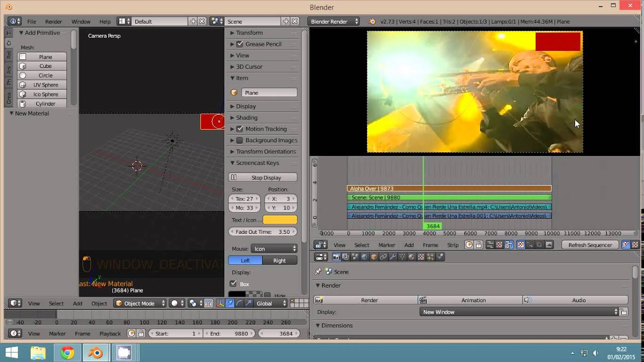Click the plus icon next to Default layout
Viewport: 644px width, 362px height.
tap(193, 21)
